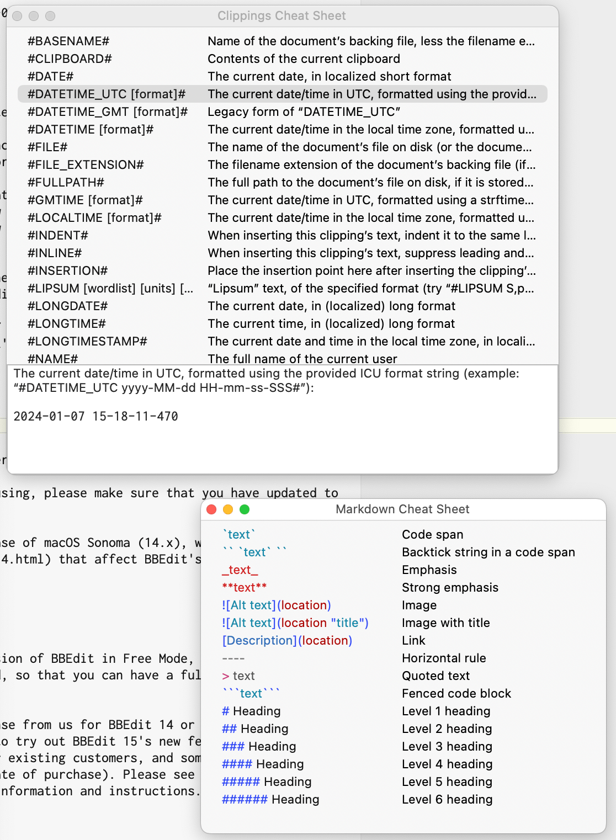Image resolution: width=616 pixels, height=840 pixels.
Task: Click the [Description](location) Link entry
Action: (x=287, y=641)
